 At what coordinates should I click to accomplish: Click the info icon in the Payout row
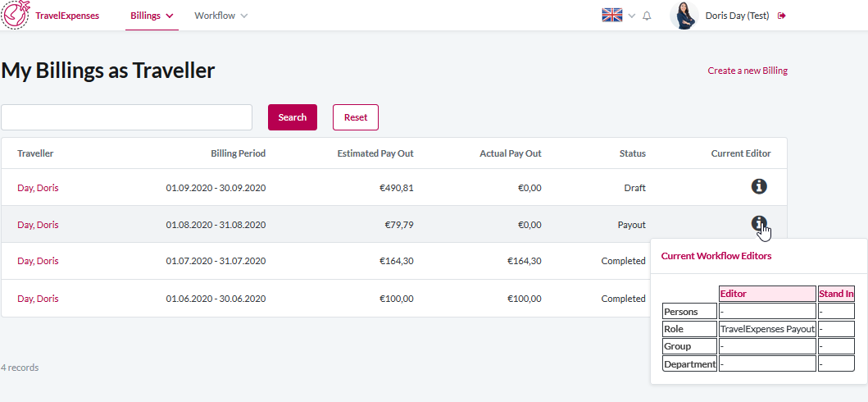[x=759, y=223]
